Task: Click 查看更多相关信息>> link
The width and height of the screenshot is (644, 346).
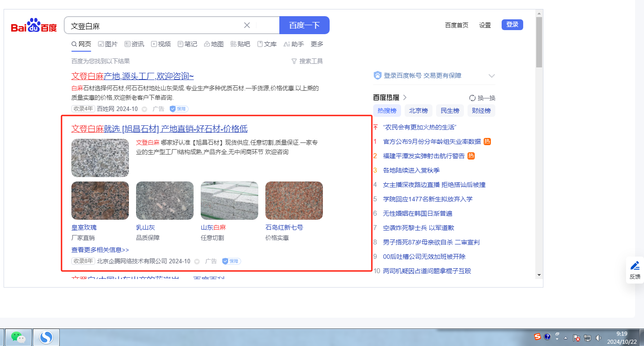Action: click(100, 250)
